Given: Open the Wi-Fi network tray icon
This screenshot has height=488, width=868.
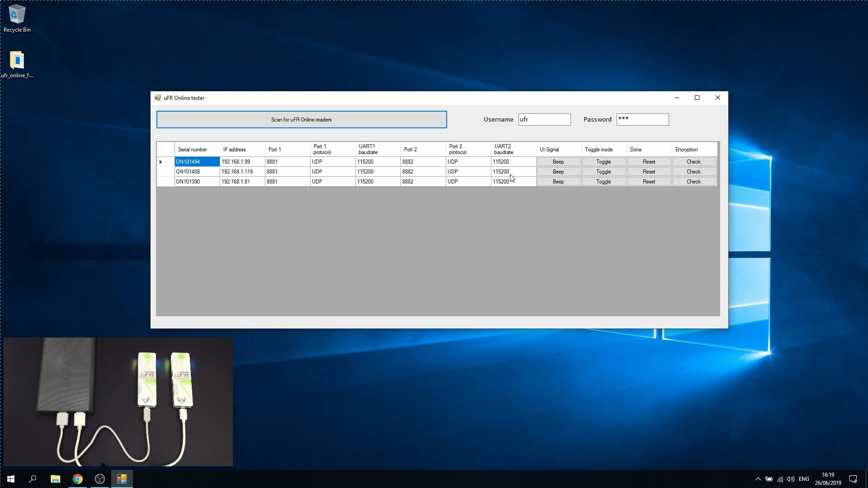Looking at the screenshot, I should [780, 479].
